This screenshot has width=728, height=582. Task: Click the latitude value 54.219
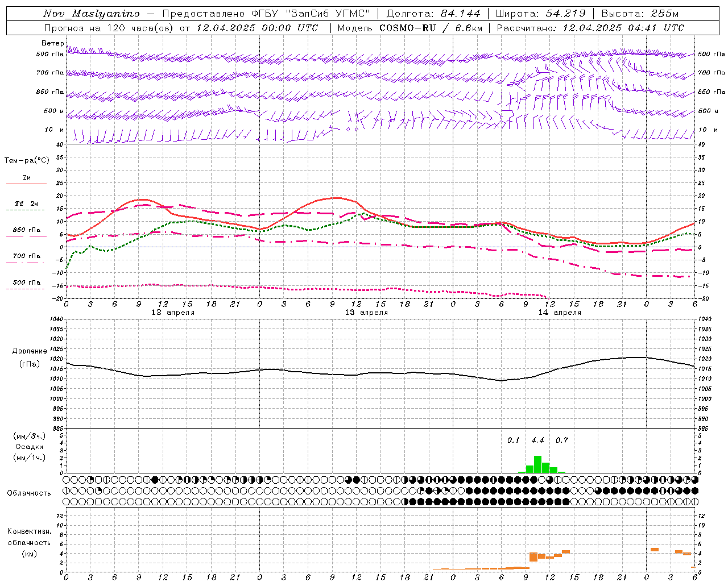[565, 14]
